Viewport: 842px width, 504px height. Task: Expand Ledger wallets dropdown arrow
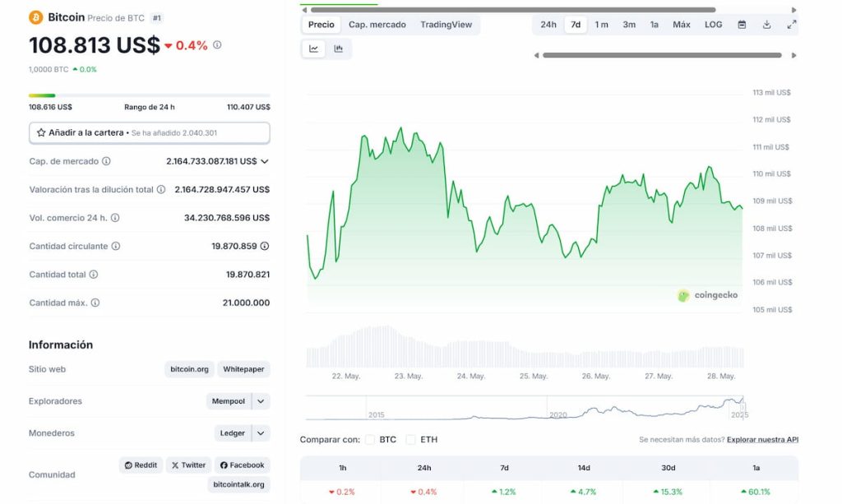(261, 433)
